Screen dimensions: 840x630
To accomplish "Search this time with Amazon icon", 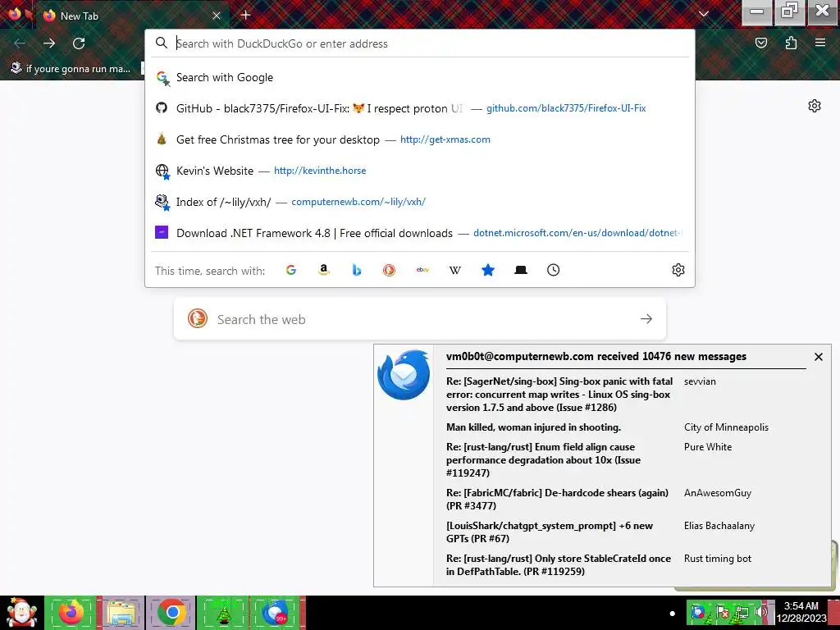I will click(323, 270).
